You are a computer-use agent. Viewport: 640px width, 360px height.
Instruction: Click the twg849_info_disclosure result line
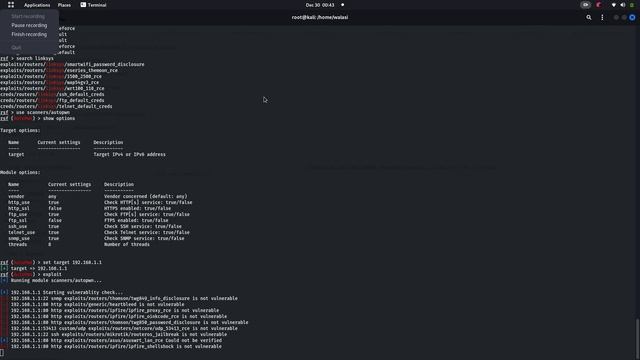pos(119,298)
